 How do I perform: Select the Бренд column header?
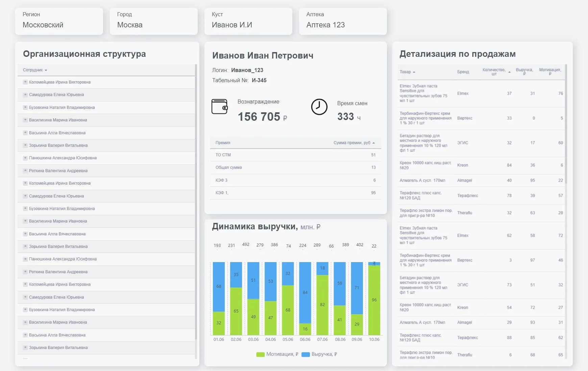coord(463,72)
